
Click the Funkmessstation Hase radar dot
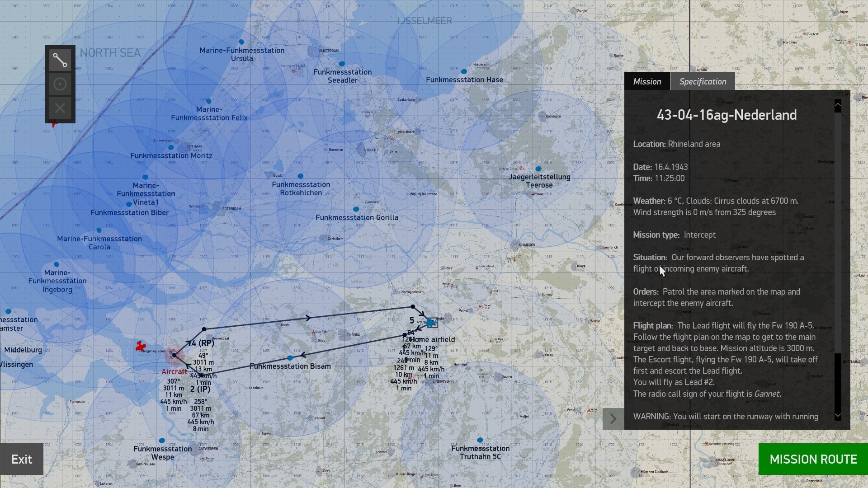coord(464,71)
